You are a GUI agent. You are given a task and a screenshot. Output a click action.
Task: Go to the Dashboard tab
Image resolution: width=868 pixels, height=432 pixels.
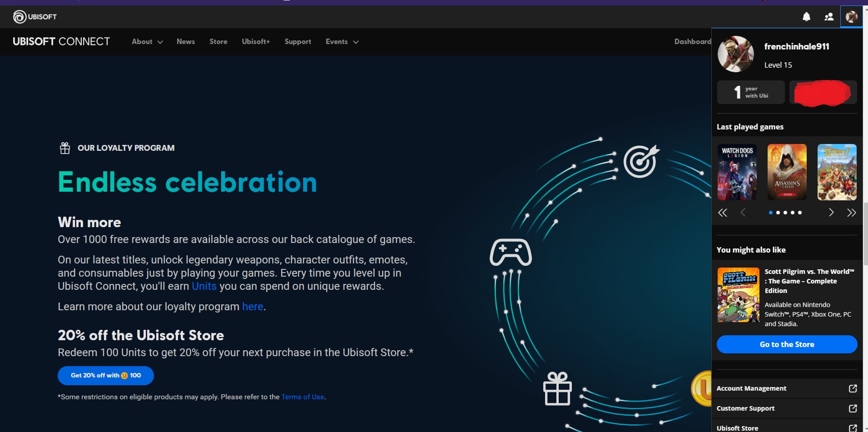coord(693,42)
